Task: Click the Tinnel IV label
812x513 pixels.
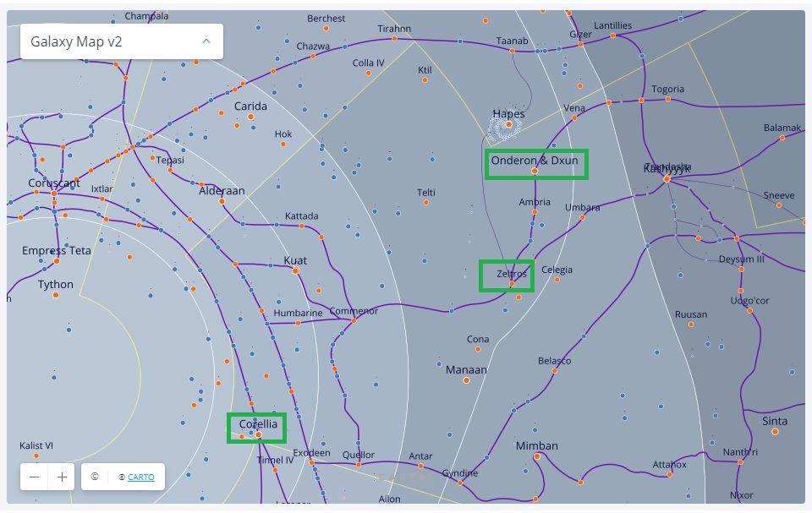Action: 275,460
